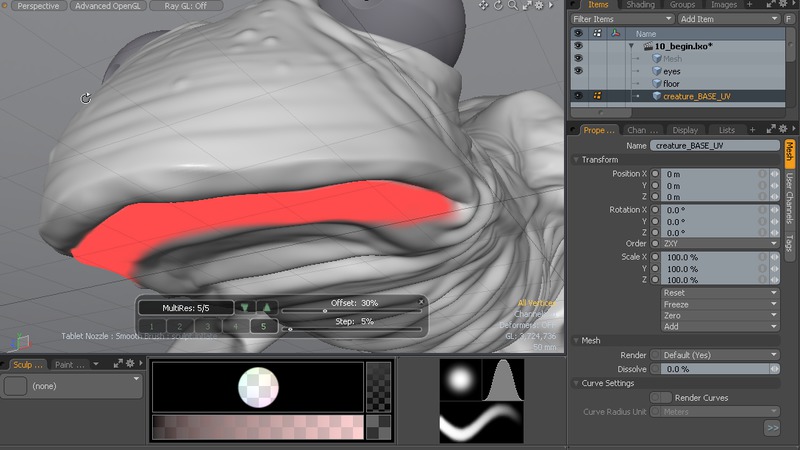Click the viewport zoom magnifier icon
This screenshot has height=450, width=800.
coord(514,6)
